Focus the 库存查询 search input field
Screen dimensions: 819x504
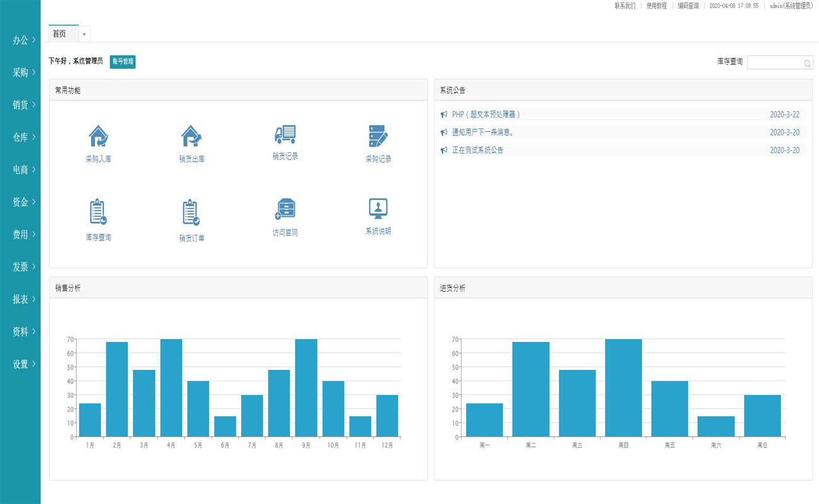775,63
